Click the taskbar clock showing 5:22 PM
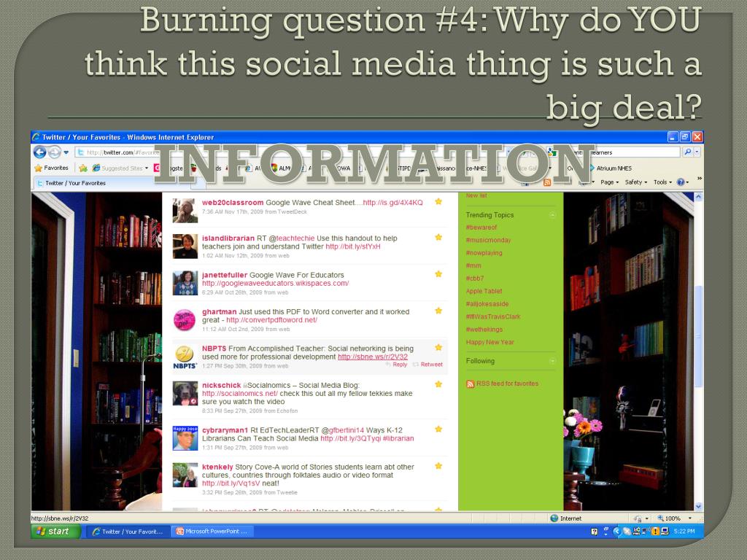 click(x=684, y=532)
